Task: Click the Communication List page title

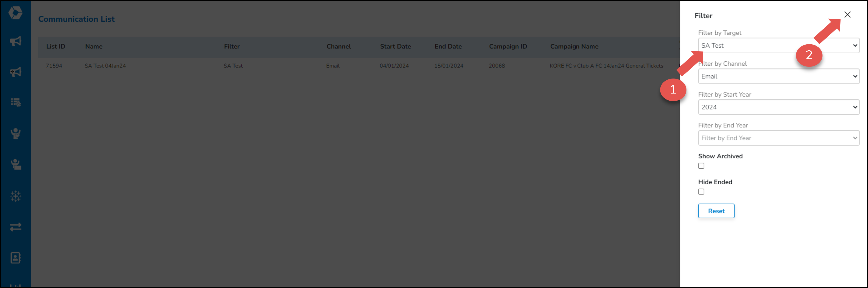Action: click(x=76, y=19)
